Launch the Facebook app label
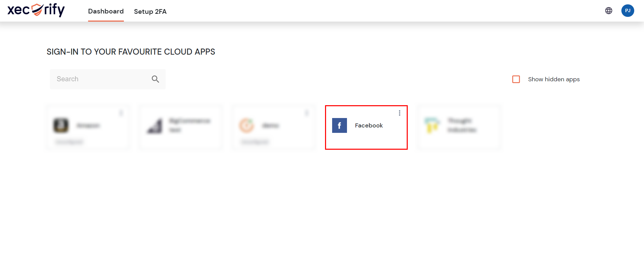The height and width of the screenshot is (261, 644). coord(369,125)
